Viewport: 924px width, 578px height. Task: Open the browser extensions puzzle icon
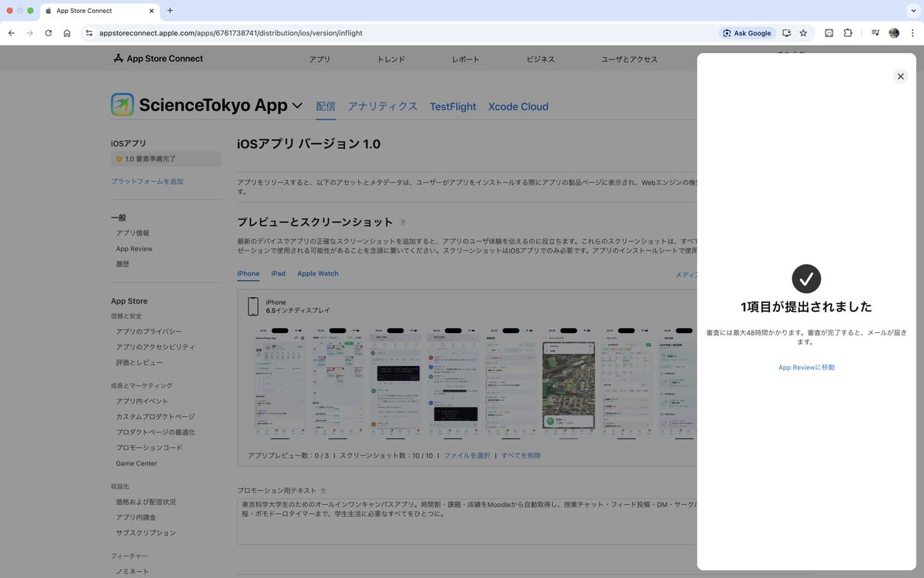[847, 33]
